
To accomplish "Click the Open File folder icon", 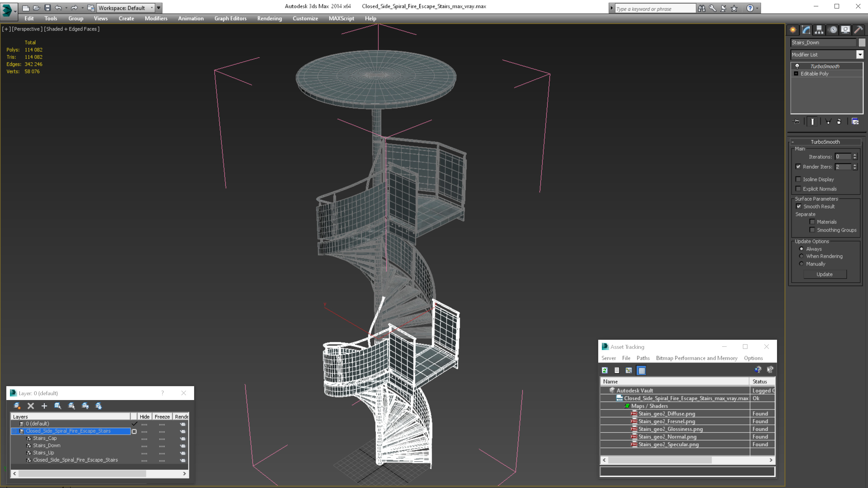I will click(x=37, y=8).
